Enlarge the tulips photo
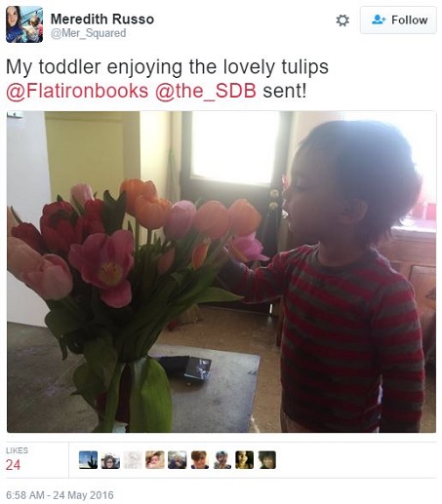This screenshot has width=442, height=504. pos(221,272)
